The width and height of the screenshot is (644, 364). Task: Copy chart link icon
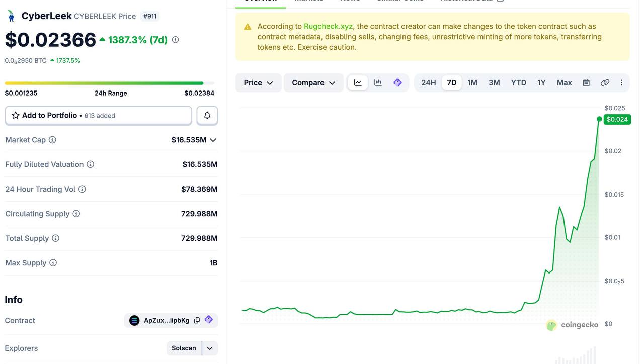click(605, 83)
